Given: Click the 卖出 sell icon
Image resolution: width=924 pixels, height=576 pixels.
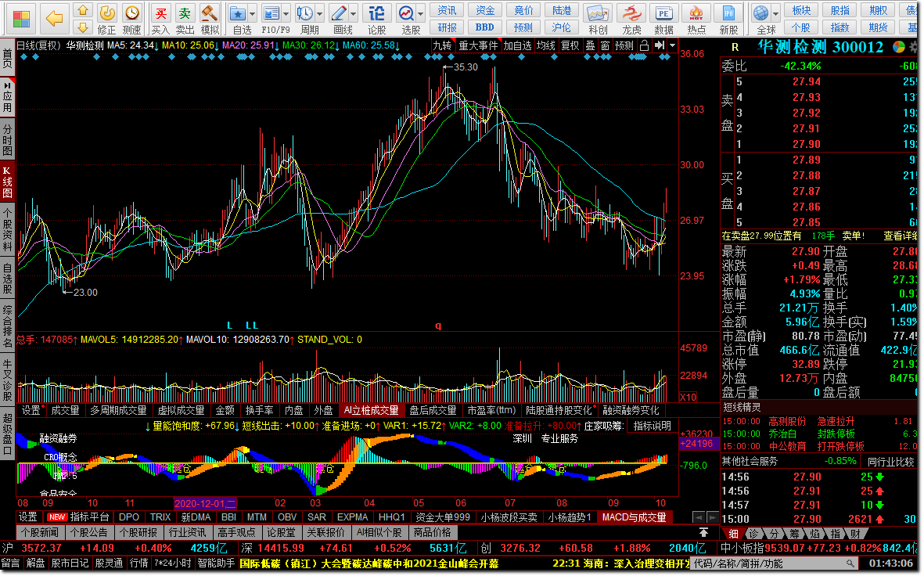Looking at the screenshot, I should (x=185, y=13).
